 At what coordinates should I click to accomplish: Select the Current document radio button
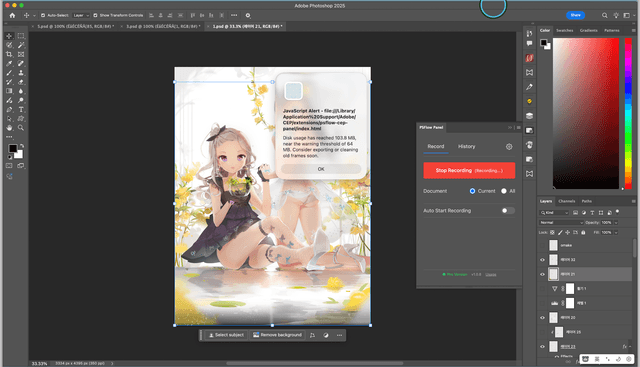pyautogui.click(x=472, y=191)
